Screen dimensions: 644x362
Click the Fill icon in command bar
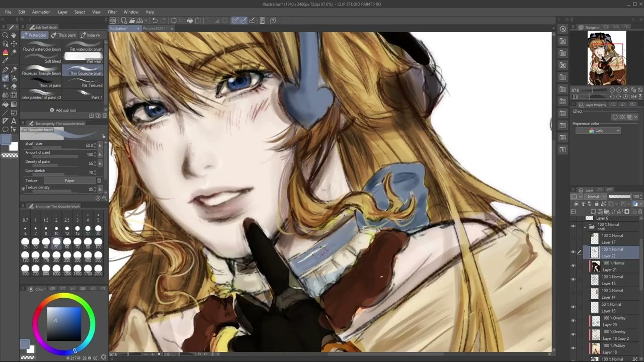click(x=190, y=21)
